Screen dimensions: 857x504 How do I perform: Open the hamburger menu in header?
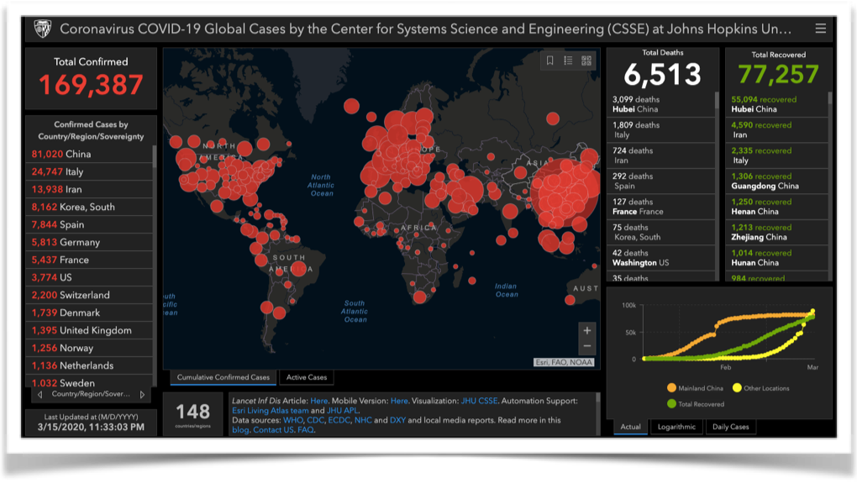pyautogui.click(x=820, y=29)
